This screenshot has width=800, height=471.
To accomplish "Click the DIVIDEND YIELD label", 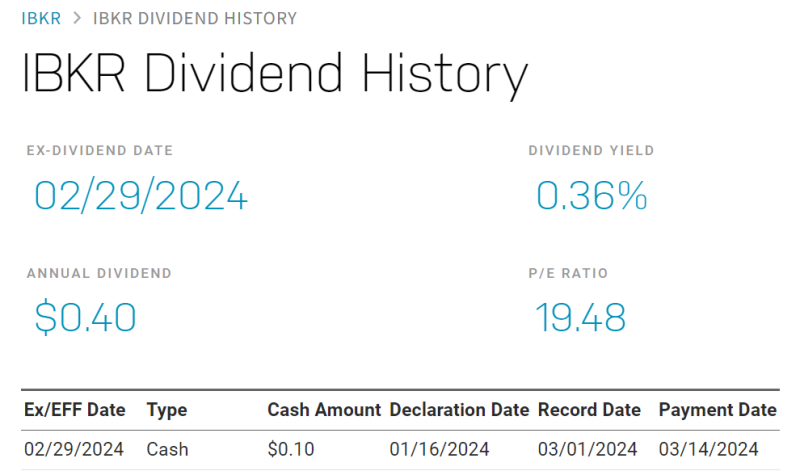I will click(591, 151).
